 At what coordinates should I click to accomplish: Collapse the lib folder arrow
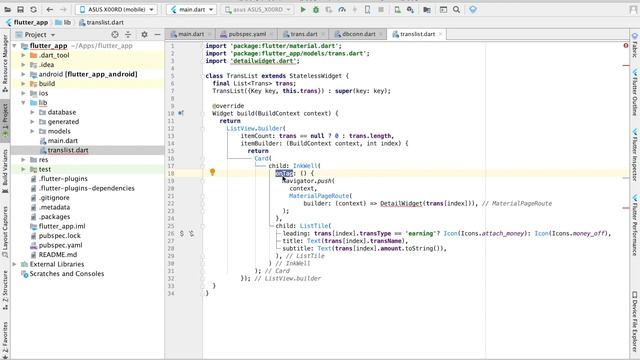pyautogui.click(x=24, y=103)
